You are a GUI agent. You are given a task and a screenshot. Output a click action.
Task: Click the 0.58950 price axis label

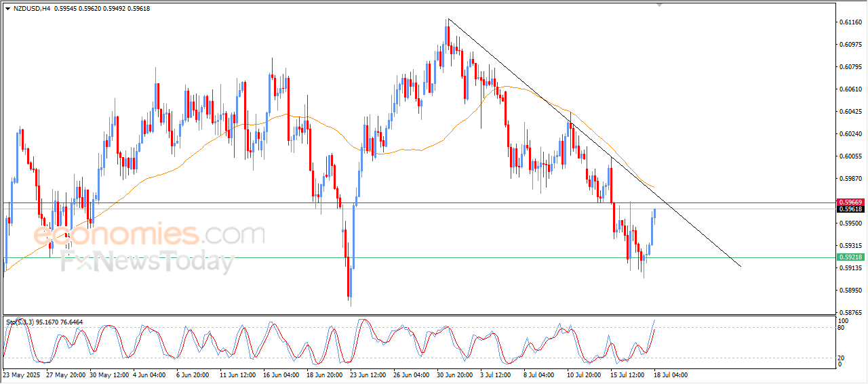pos(850,291)
